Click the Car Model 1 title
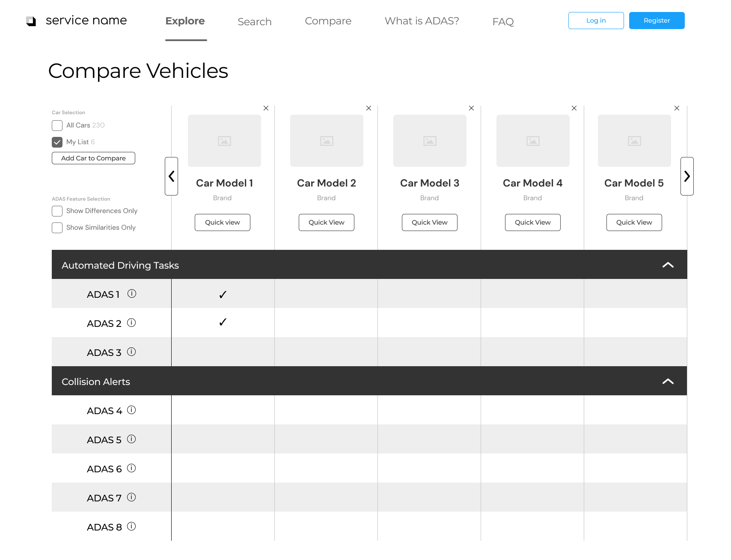 point(225,183)
